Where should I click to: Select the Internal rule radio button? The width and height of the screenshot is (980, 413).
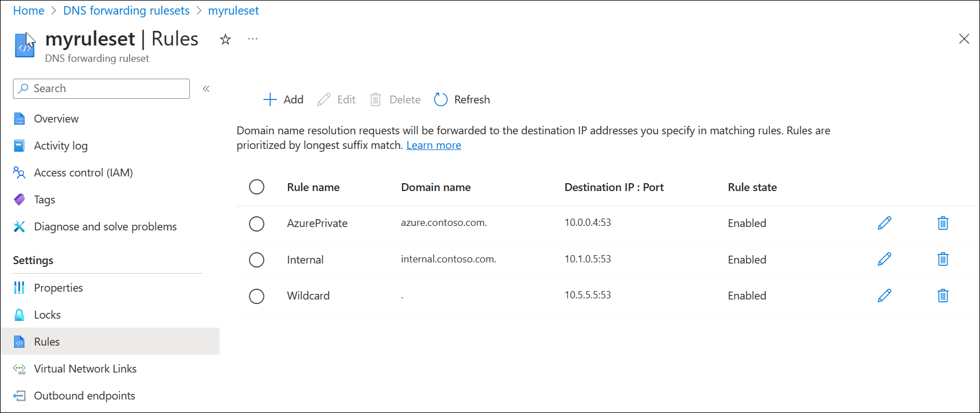click(x=257, y=260)
